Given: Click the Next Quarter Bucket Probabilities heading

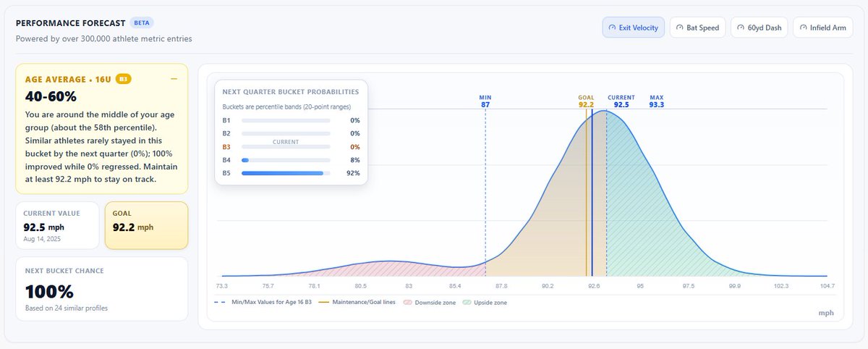Looking at the screenshot, I should tap(291, 92).
